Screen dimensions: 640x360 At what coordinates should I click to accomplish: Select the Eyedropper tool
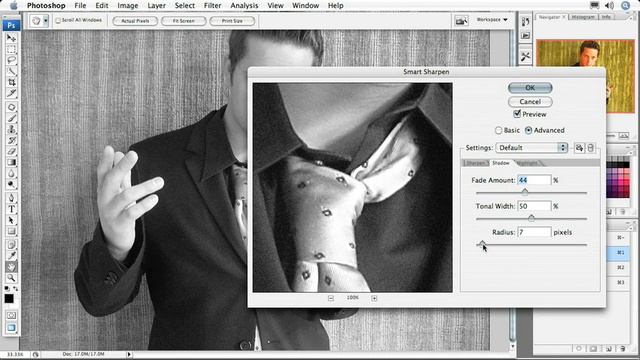11,256
